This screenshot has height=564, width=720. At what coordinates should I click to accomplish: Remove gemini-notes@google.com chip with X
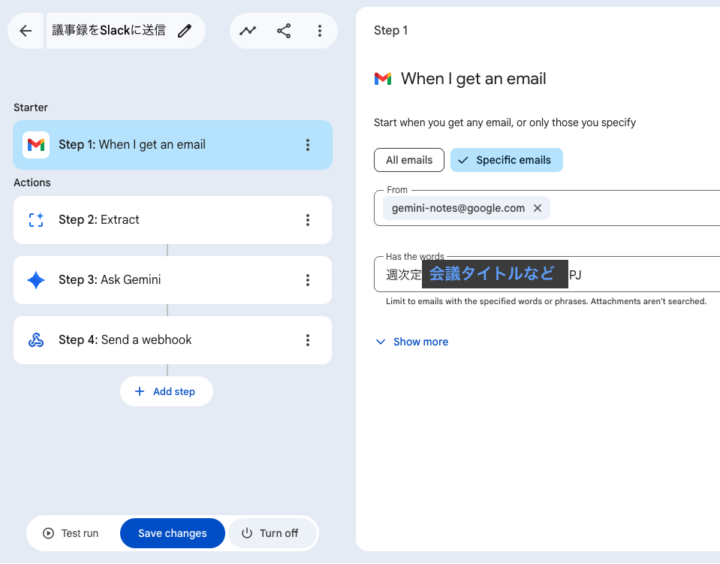[537, 208]
